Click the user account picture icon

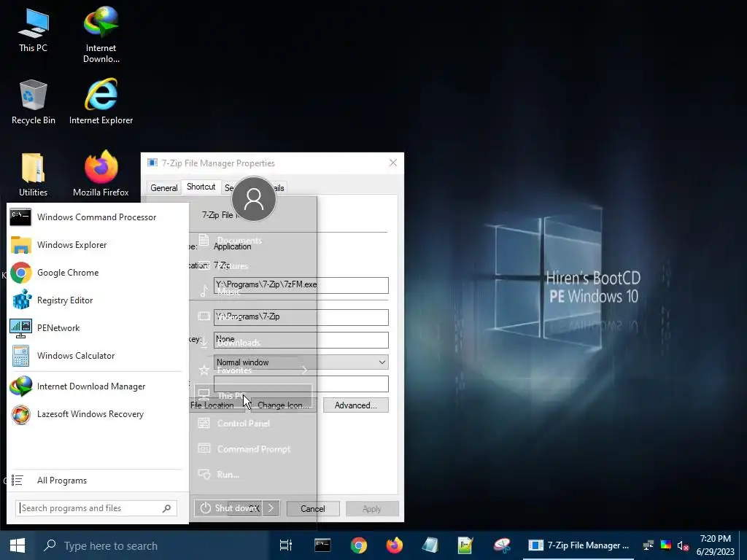click(253, 199)
